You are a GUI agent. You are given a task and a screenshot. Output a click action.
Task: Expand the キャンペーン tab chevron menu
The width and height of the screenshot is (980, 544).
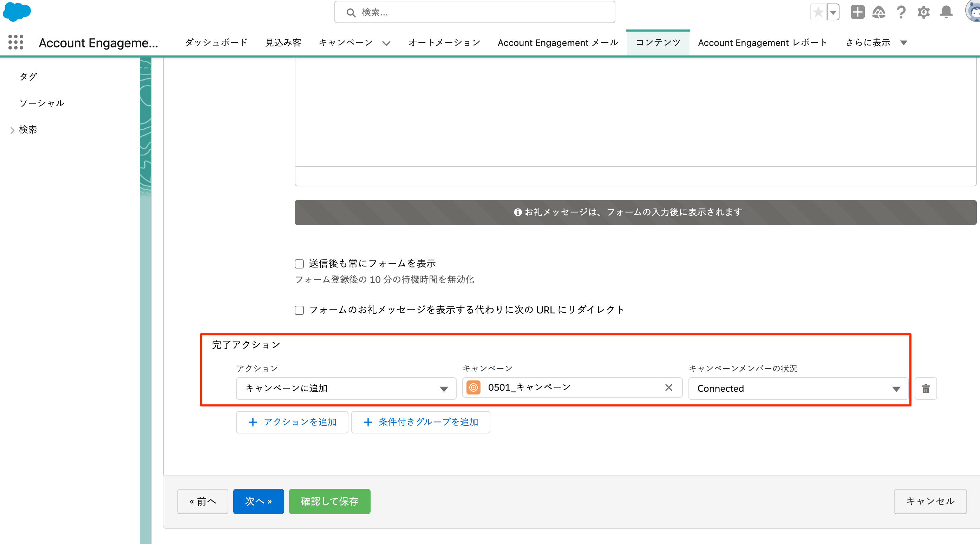tap(386, 43)
